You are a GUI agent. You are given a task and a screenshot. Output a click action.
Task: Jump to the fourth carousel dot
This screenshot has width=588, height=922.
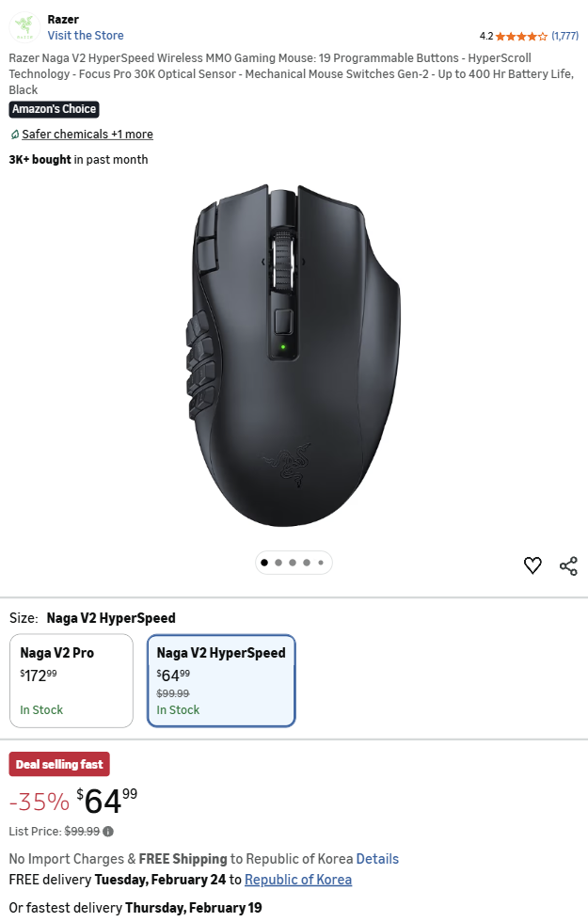tap(307, 563)
